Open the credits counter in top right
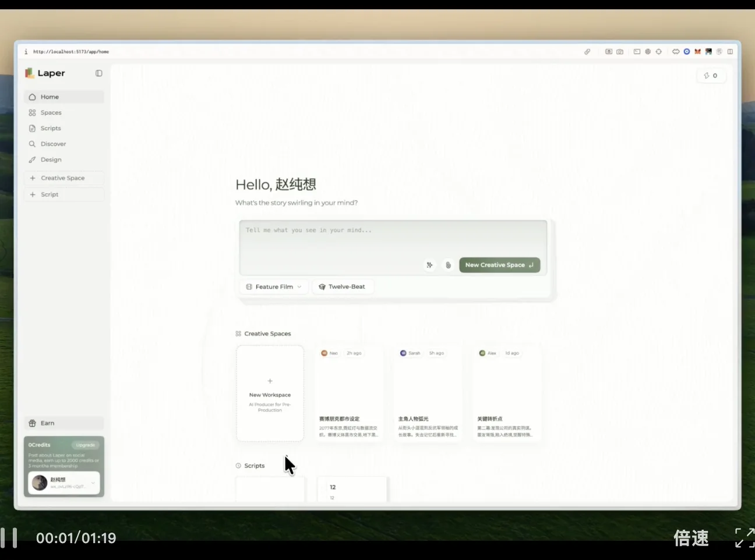Image resolution: width=755 pixels, height=560 pixels. click(711, 76)
